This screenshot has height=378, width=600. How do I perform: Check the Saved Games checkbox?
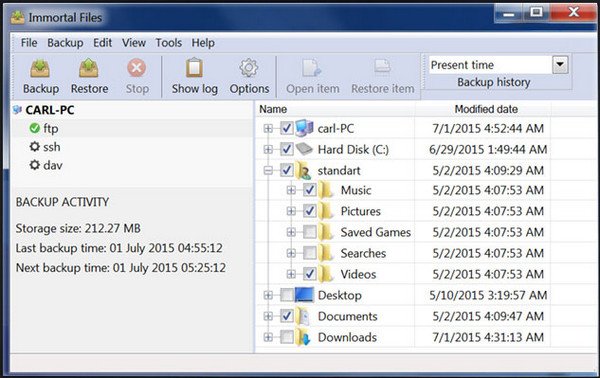(310, 232)
